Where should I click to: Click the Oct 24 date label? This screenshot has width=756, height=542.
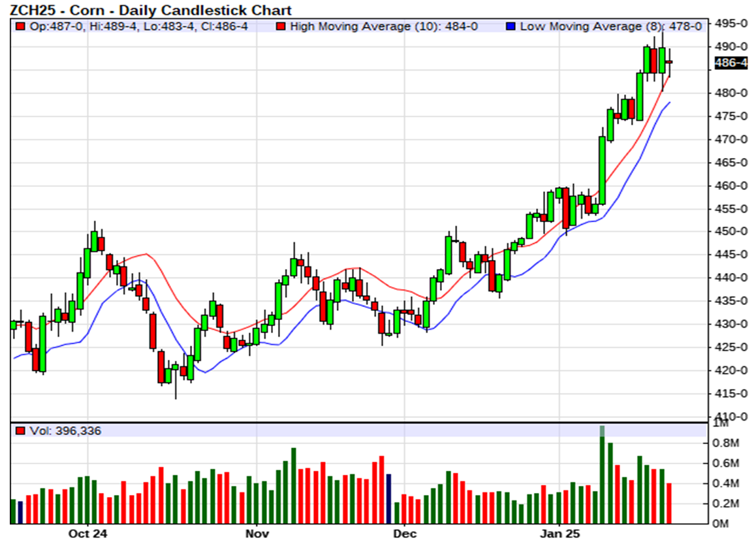click(x=87, y=534)
